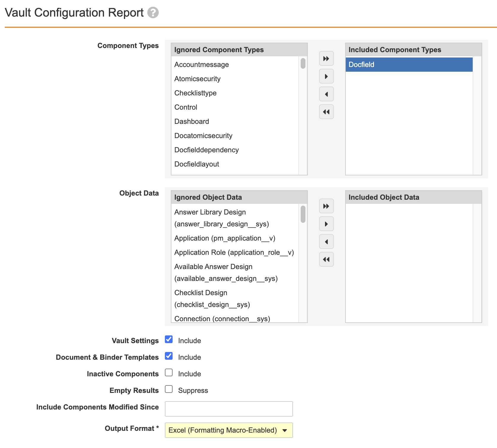Screen dimensions: 497x448
Task: Open the Output Format dropdown
Action: [x=229, y=430]
